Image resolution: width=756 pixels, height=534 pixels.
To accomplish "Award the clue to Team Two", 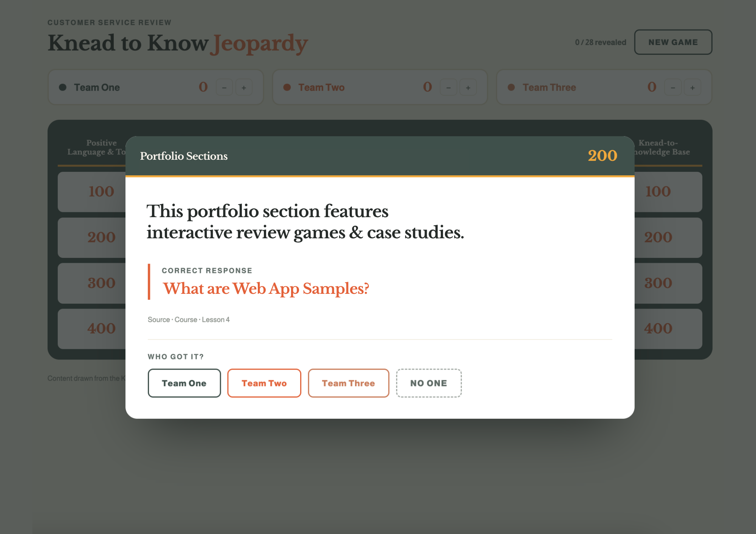I will click(x=264, y=383).
